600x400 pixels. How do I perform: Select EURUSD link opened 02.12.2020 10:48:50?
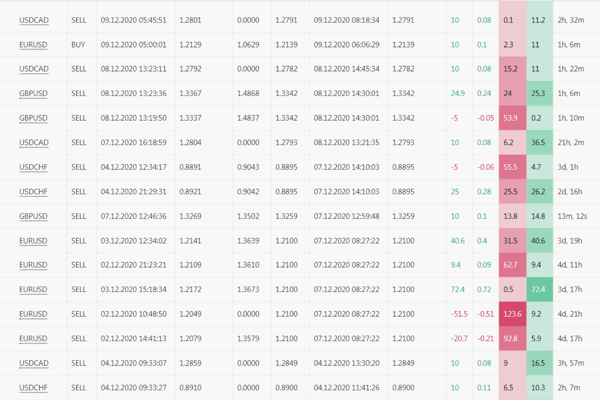[x=34, y=314]
